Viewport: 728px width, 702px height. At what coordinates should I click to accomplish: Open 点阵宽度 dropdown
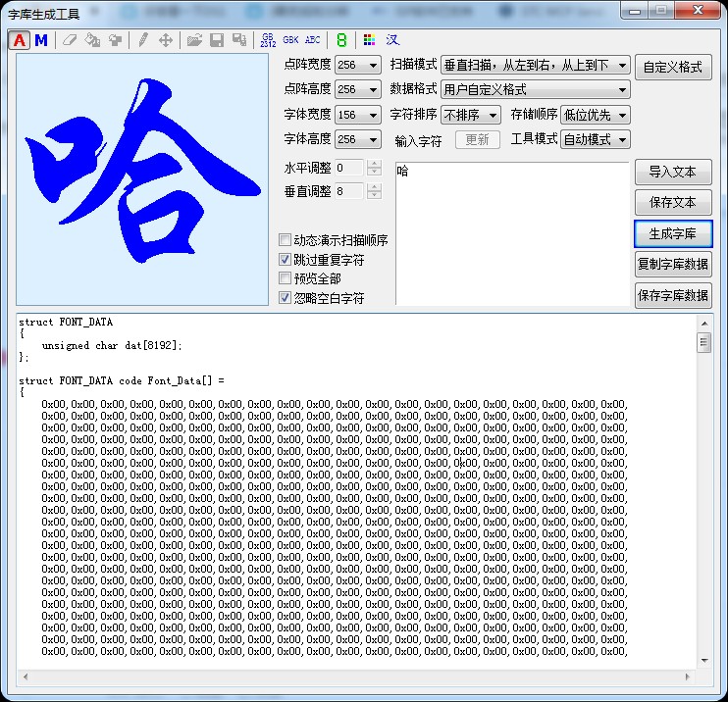point(358,65)
